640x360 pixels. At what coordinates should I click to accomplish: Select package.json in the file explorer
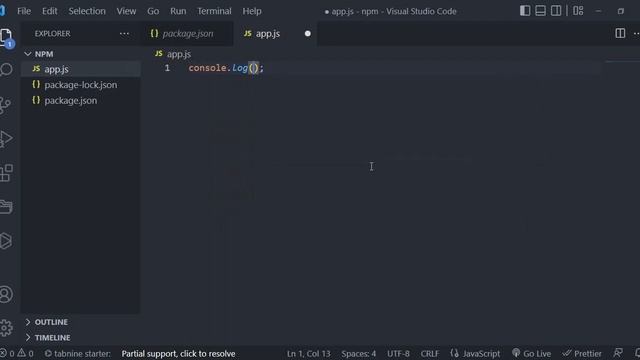pos(81,100)
